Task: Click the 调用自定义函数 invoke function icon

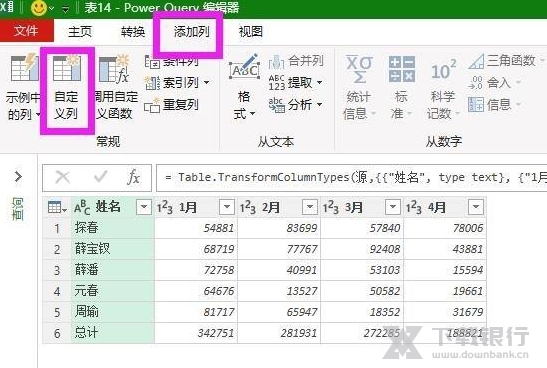Action: [114, 68]
